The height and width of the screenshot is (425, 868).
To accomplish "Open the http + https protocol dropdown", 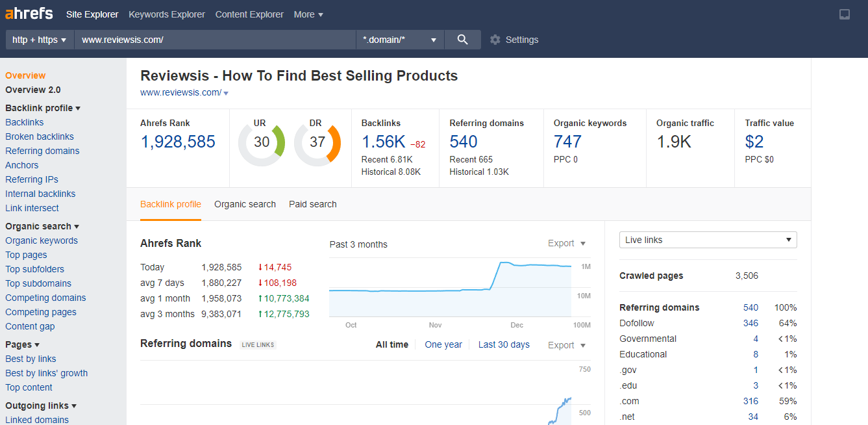I will (x=40, y=40).
